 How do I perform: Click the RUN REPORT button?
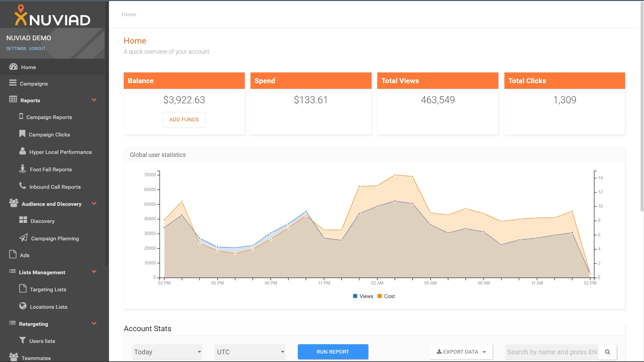coord(333,352)
